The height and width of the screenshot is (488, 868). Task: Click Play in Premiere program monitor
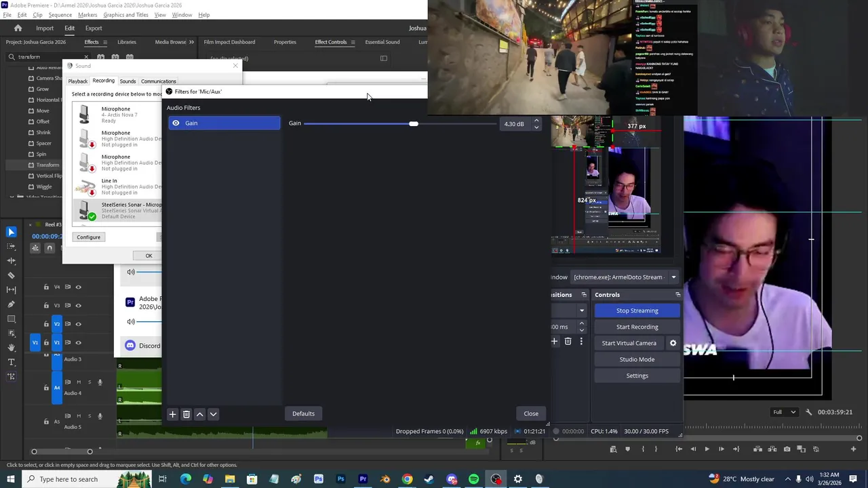pos(707,449)
